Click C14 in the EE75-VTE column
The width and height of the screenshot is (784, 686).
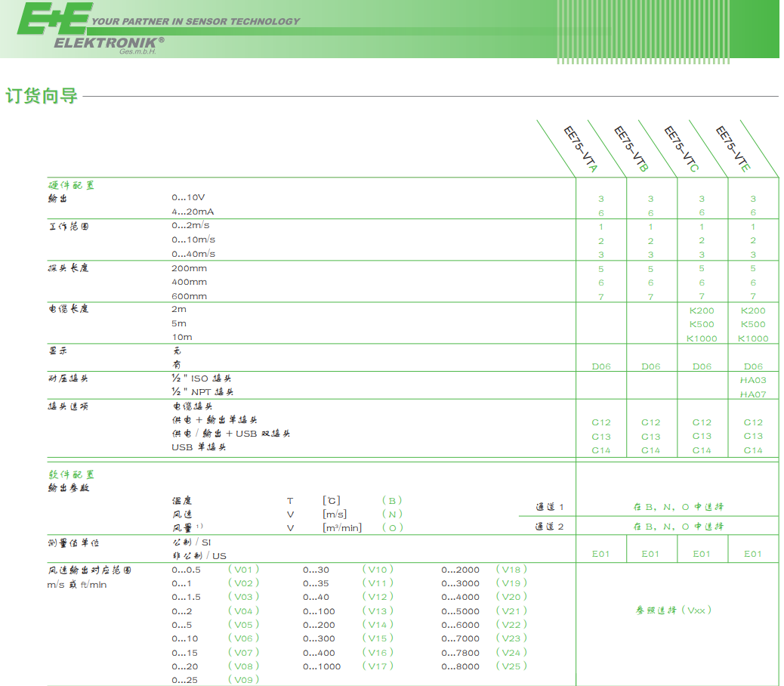click(753, 450)
